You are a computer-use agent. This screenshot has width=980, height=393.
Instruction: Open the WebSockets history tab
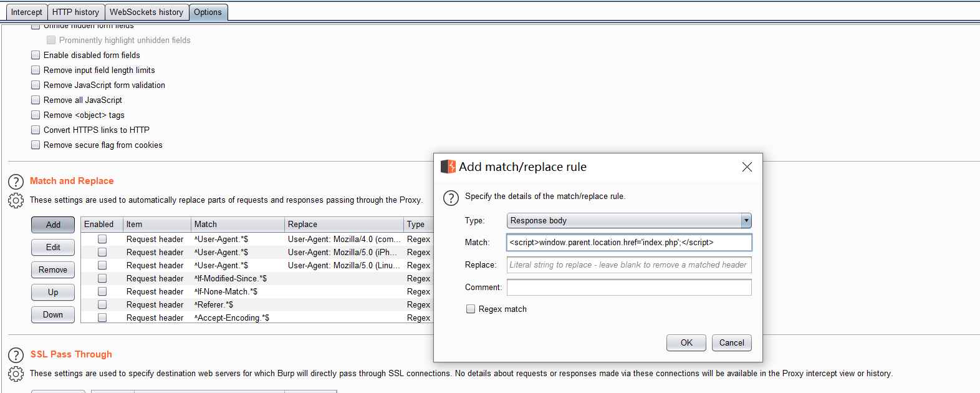[x=147, y=12]
